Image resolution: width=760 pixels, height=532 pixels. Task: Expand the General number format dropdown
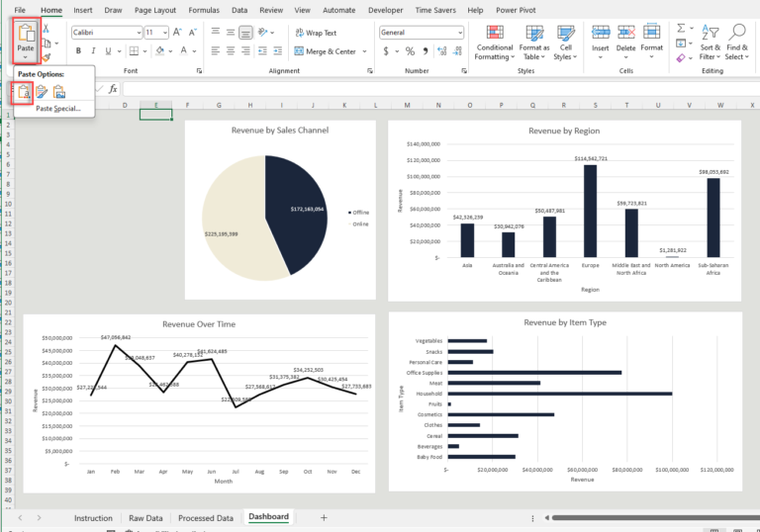459,33
